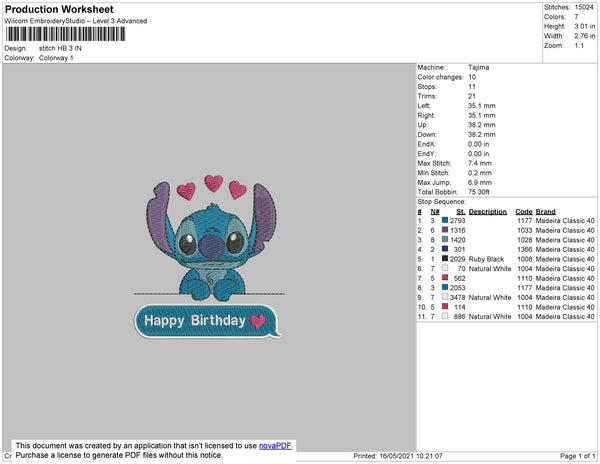600x464 pixels.
Task: Click the Happy Birthday text on the banner
Action: click(194, 322)
